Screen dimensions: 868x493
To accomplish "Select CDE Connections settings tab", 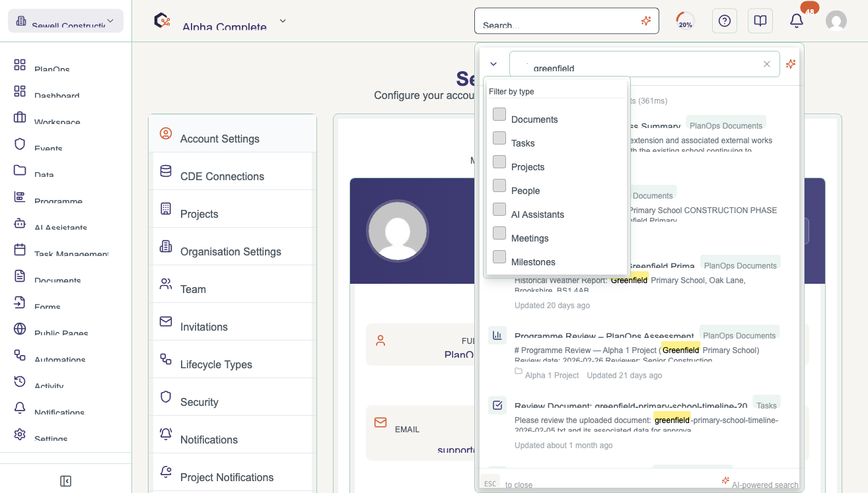I will [233, 172].
